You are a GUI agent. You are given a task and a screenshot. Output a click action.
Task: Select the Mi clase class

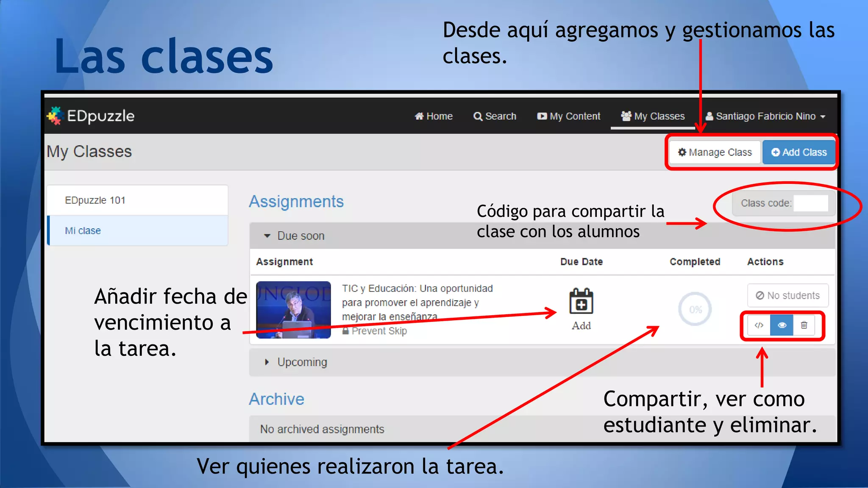[138, 230]
